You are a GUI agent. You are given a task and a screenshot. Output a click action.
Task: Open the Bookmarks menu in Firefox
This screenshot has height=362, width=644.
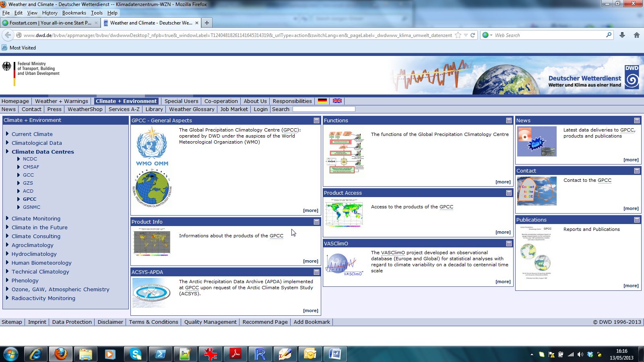[74, 12]
